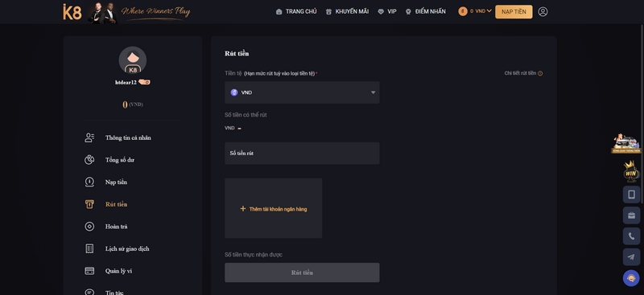The image size is (644, 295).
Task: Open the live chat support bubble
Action: point(631,278)
